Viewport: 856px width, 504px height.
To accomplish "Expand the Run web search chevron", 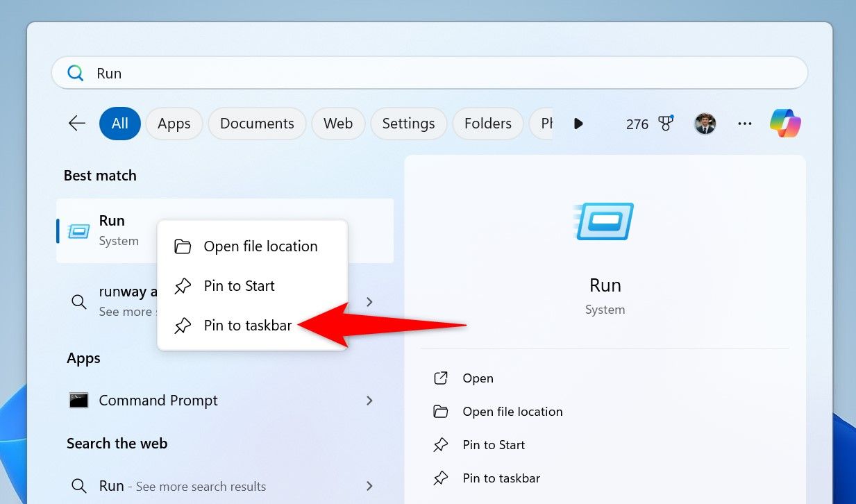I will pos(369,486).
